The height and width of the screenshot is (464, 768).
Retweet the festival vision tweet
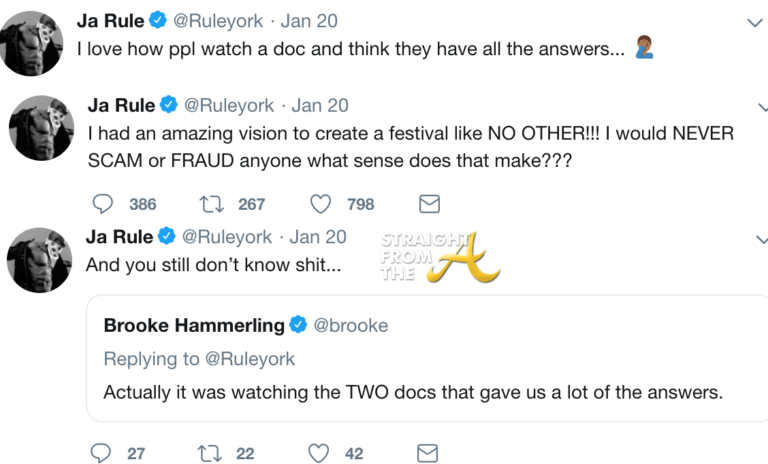[x=210, y=204]
